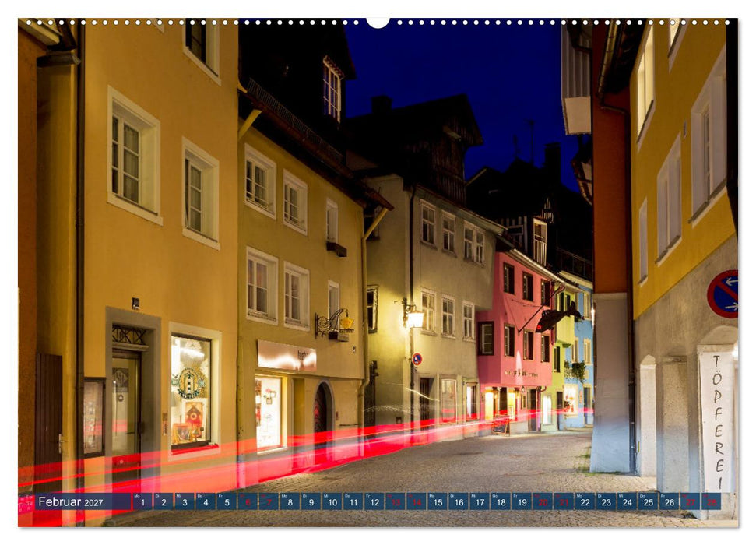Select day 23 in the calendar strip
The height and width of the screenshot is (545, 756).
click(x=606, y=501)
